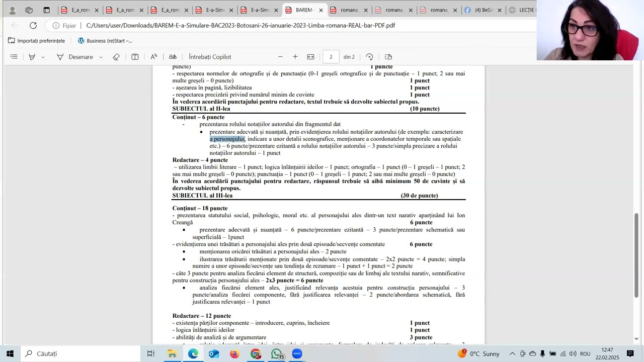Open File Explorer from the taskbar

pyautogui.click(x=172, y=353)
